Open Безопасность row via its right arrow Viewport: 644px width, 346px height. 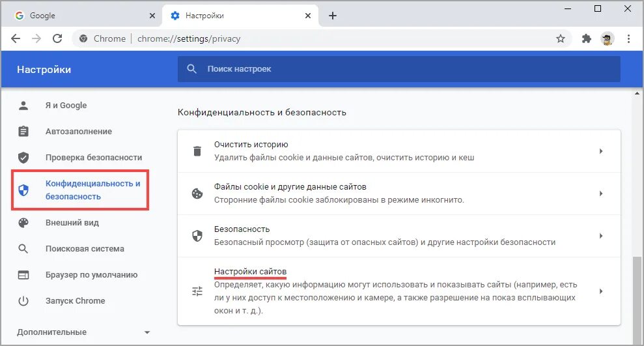(x=601, y=236)
